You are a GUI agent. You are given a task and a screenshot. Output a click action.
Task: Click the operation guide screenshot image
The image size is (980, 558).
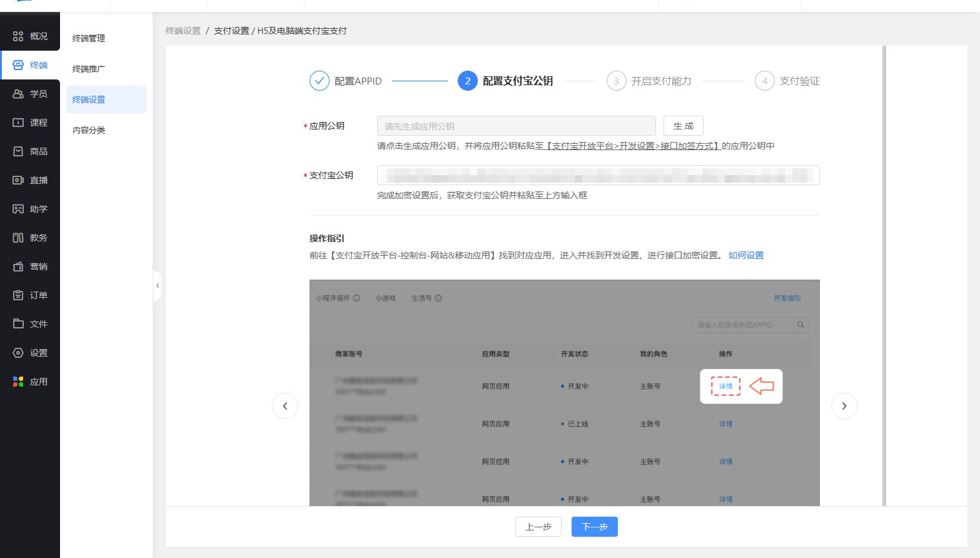[x=565, y=393]
